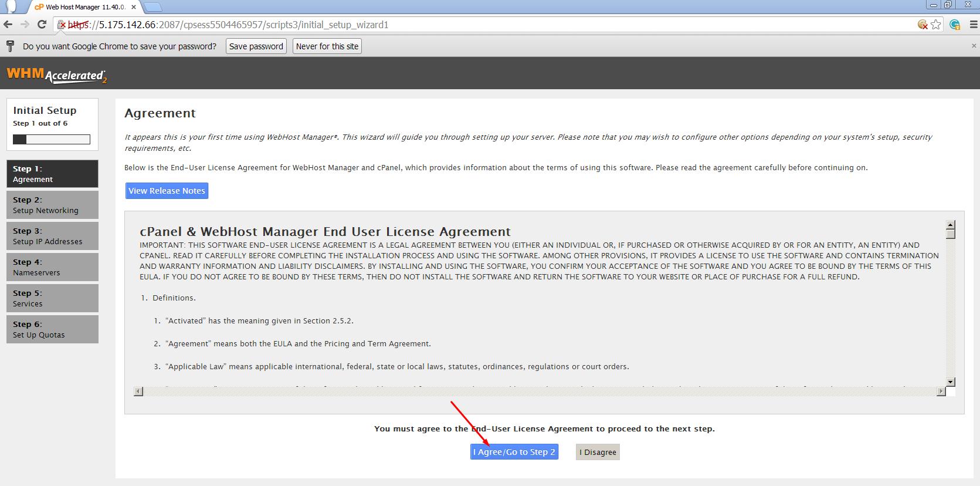Image resolution: width=980 pixels, height=486 pixels.
Task: Click the EULA horizontal scrollbar track
Action: point(540,391)
